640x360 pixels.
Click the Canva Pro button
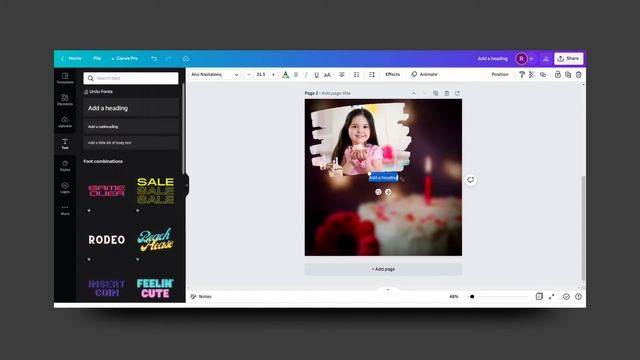click(x=125, y=58)
